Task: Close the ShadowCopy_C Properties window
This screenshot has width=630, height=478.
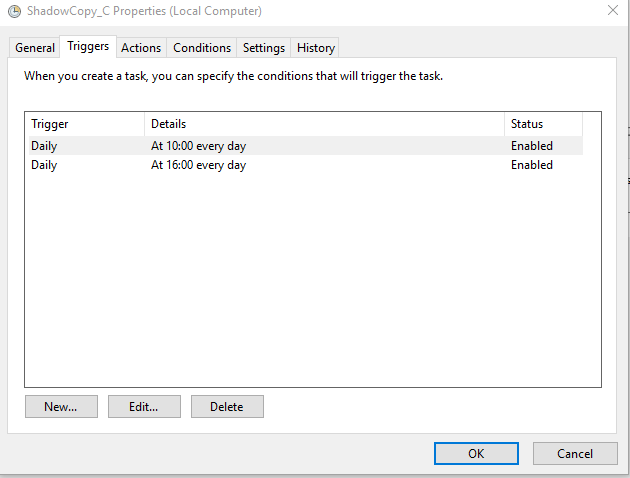Action: click(611, 11)
